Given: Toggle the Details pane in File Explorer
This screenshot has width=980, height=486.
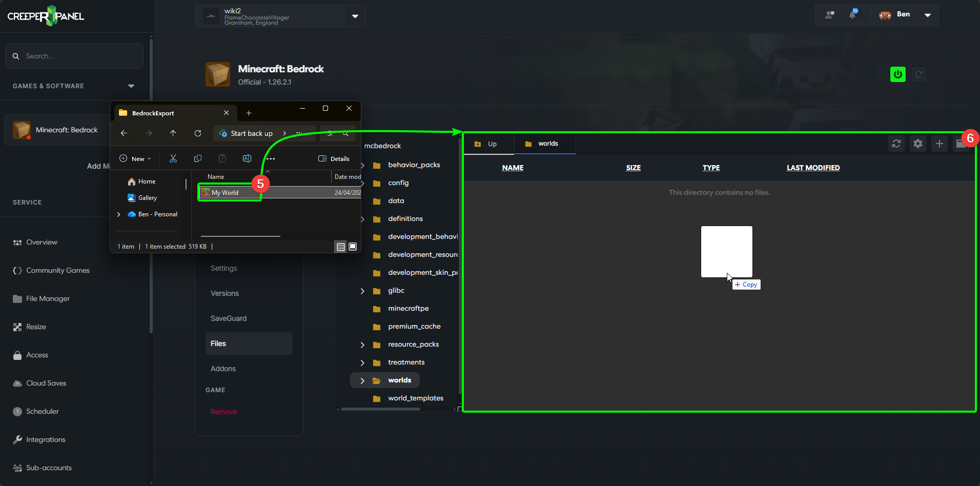Looking at the screenshot, I should 334,158.
